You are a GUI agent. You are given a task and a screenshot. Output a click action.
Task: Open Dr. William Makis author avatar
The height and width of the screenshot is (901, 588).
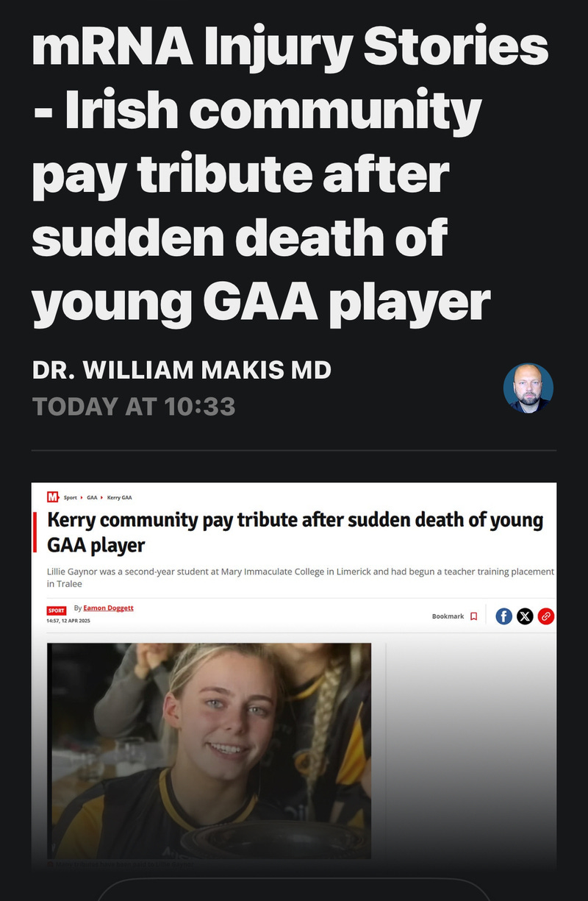(528, 388)
